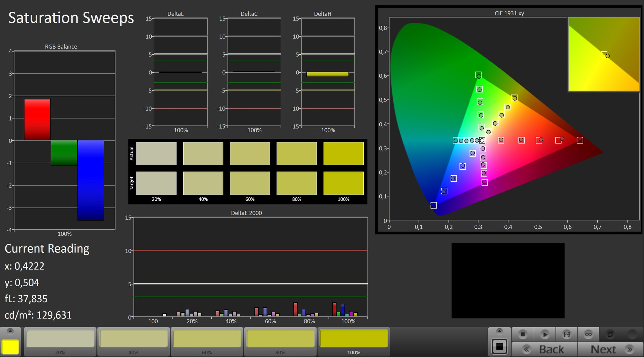Select the 40% saturation patch in the bottom bar
The width and height of the screenshot is (644, 357).
(133, 342)
